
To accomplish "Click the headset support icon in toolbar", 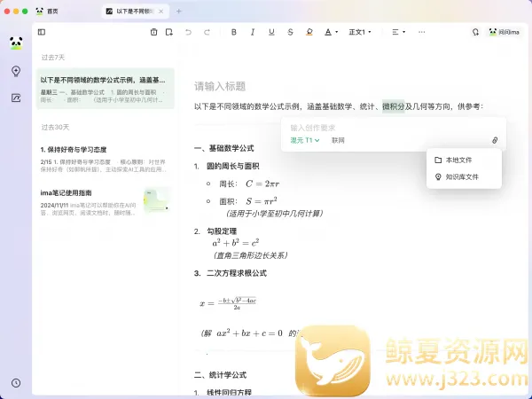I will click(475, 32).
